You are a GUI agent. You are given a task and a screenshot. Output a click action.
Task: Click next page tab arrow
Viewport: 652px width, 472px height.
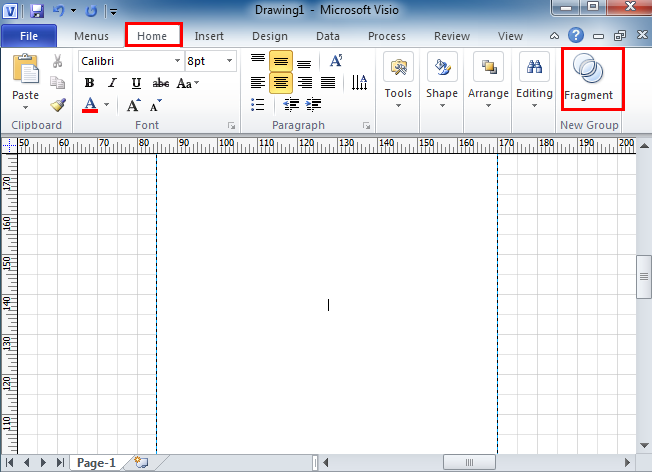tap(43, 462)
